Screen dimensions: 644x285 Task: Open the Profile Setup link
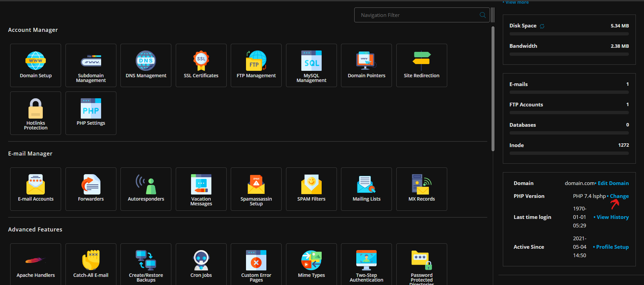[612, 247]
